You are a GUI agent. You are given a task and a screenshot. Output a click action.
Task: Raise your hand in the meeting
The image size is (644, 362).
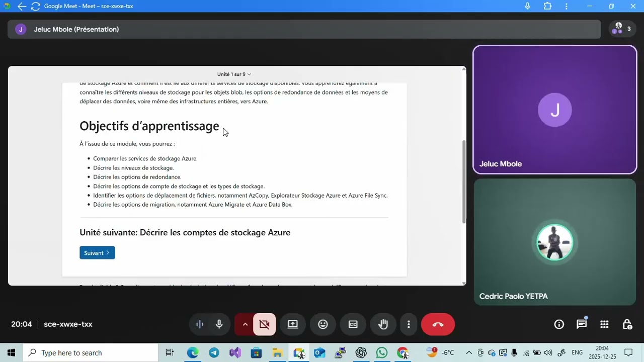(383, 324)
